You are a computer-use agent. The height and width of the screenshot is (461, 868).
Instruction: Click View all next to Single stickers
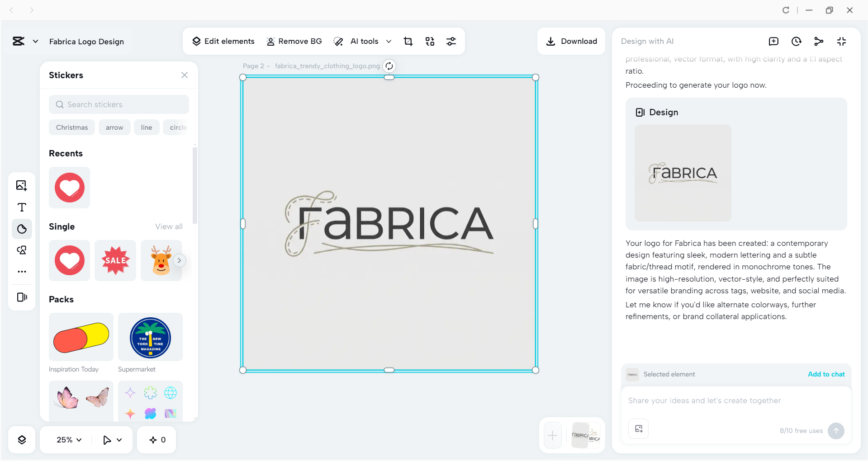(x=168, y=226)
